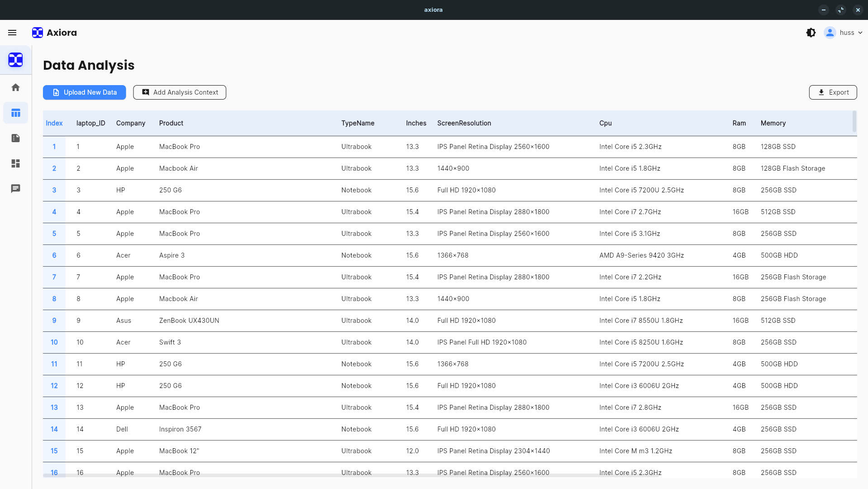Sort by the Company column header
This screenshot has height=489, width=868.
click(x=131, y=123)
